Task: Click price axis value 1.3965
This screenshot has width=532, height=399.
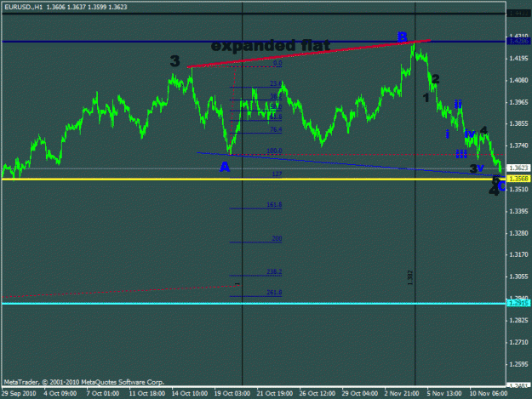Action: click(x=518, y=102)
